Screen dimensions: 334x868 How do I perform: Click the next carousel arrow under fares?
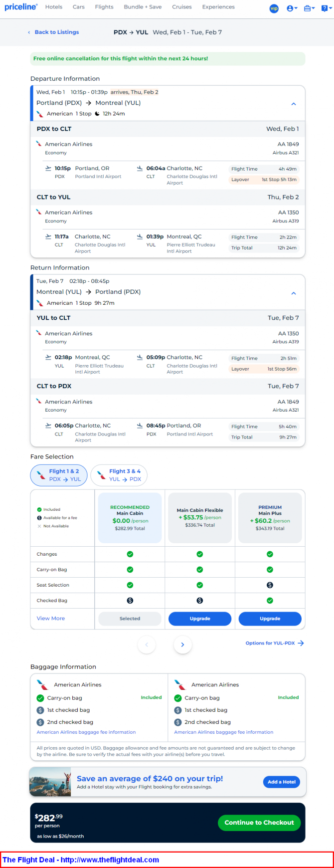(x=182, y=645)
